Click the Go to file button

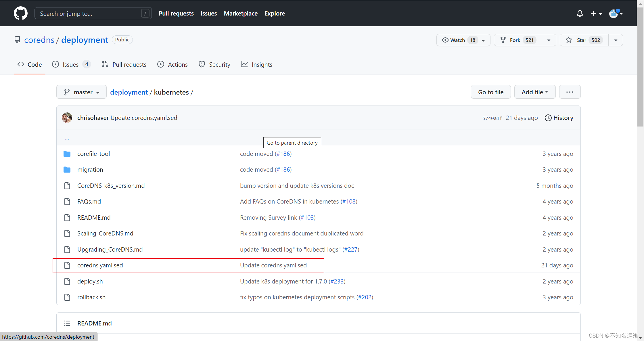[491, 92]
